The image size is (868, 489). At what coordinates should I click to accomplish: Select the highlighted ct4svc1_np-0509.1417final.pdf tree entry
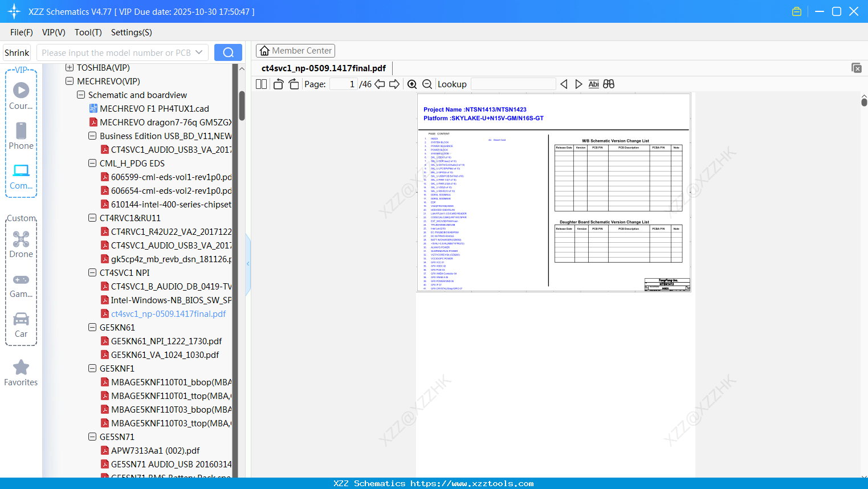click(x=168, y=313)
